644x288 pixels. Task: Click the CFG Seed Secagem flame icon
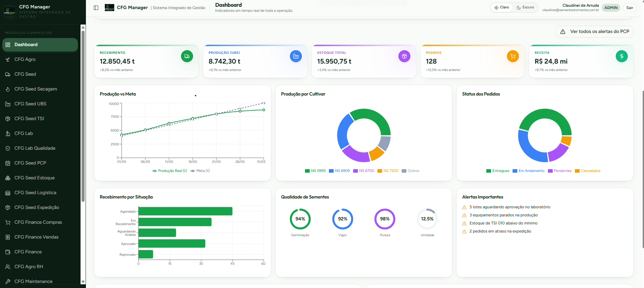coord(8,89)
